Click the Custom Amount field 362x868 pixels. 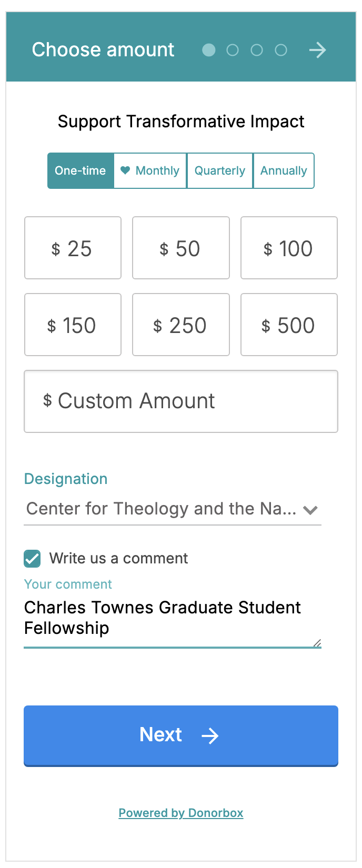point(180,401)
